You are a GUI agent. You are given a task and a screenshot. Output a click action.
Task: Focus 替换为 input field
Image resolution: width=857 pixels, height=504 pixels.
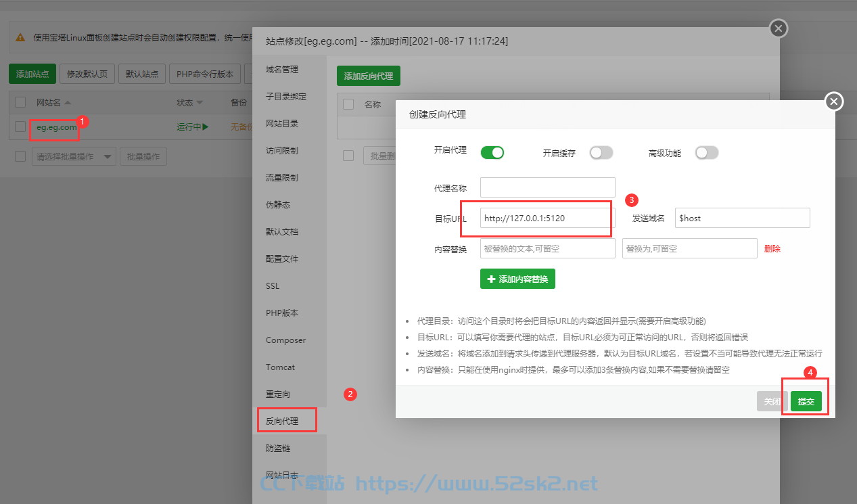(690, 248)
